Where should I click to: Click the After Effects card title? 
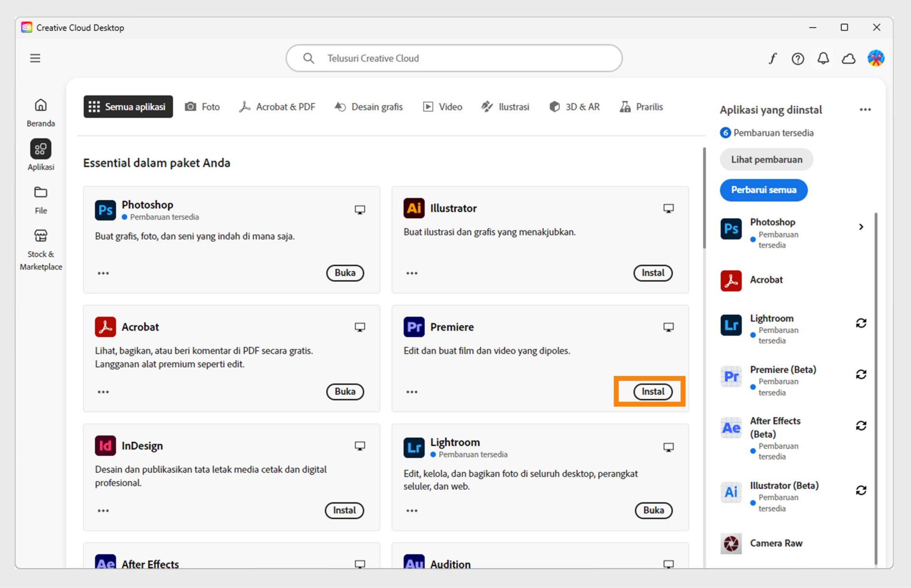(x=150, y=564)
